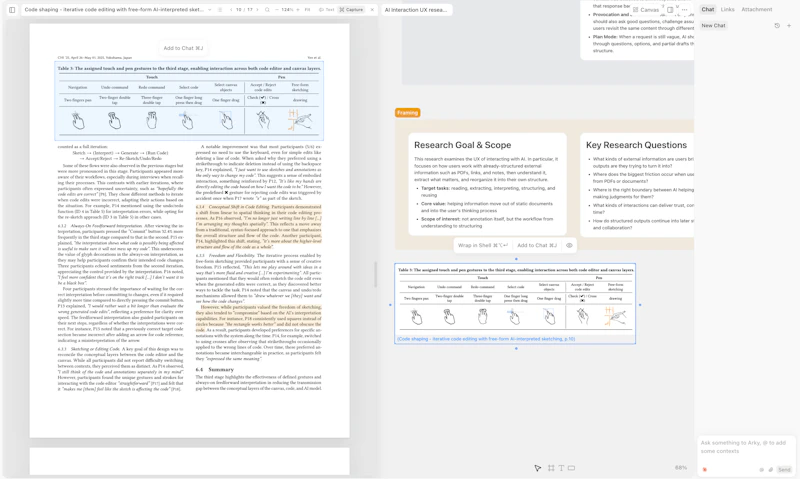Viewport: 800px width, 479px height.
Task: Click the 68% canvas zoom level
Action: point(680,468)
